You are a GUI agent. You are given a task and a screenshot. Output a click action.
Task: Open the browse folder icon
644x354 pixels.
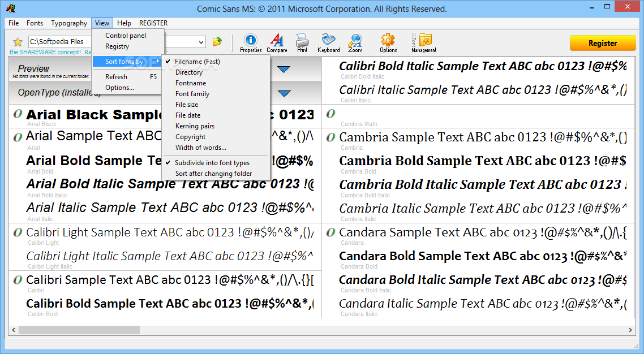click(x=217, y=41)
